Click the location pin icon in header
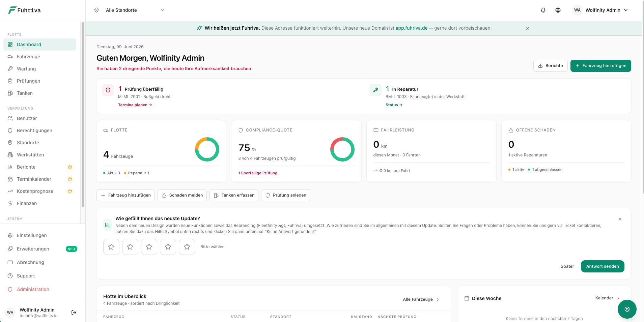This screenshot has width=644, height=322. point(96,10)
